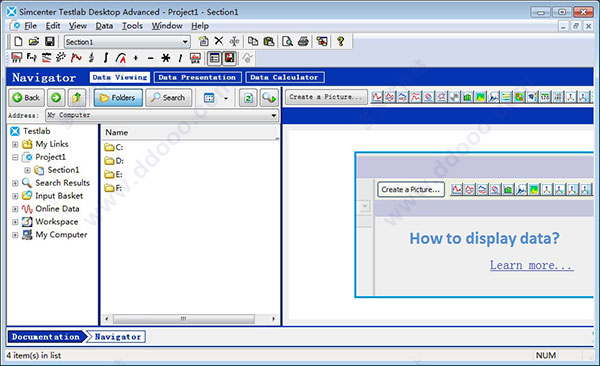Click the asterisk multiply toolbar icon

pos(165,58)
